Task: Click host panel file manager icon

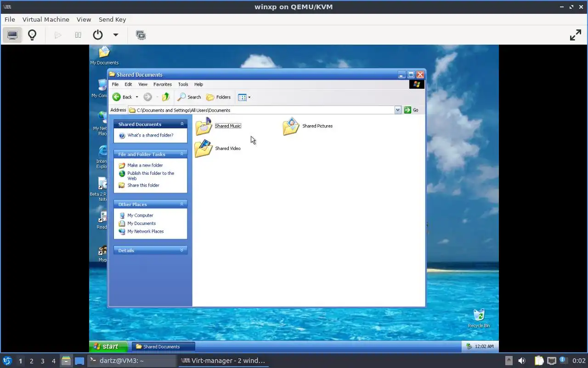Action: (x=66, y=361)
